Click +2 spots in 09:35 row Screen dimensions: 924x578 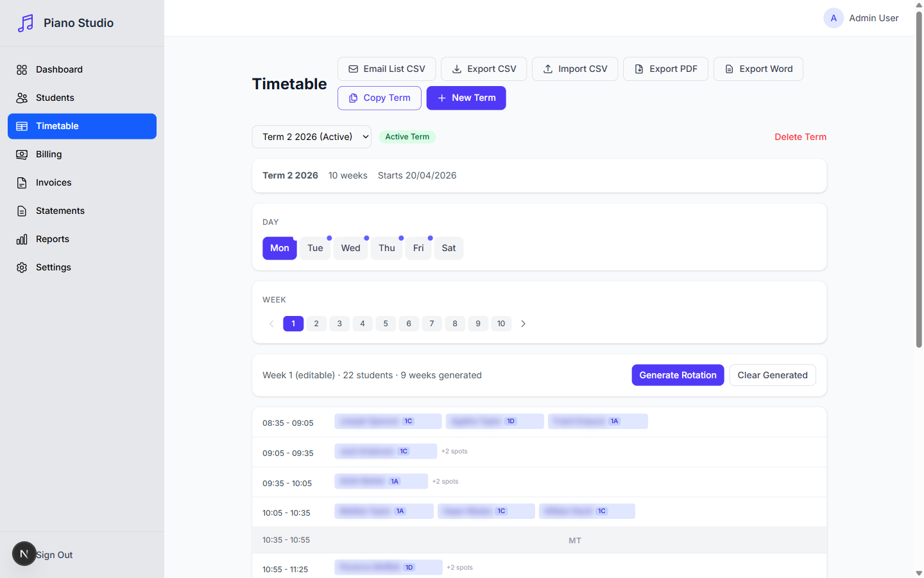pos(445,481)
